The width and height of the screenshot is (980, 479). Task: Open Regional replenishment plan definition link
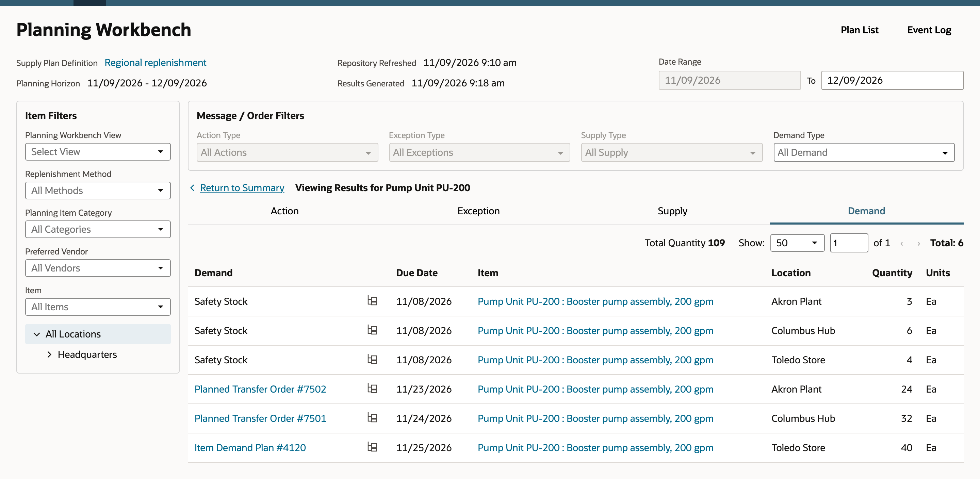pos(155,63)
